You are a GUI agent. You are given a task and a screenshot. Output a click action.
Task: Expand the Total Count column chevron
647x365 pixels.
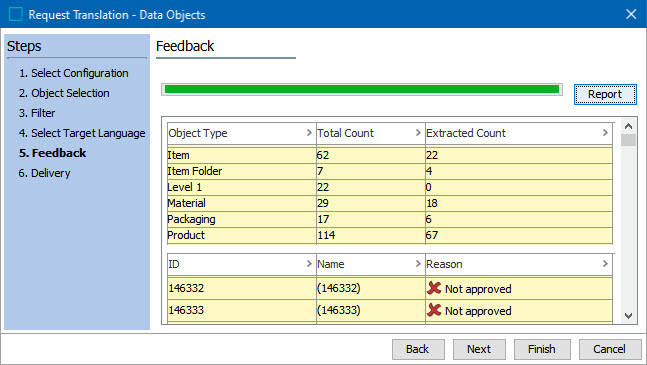pyautogui.click(x=418, y=132)
